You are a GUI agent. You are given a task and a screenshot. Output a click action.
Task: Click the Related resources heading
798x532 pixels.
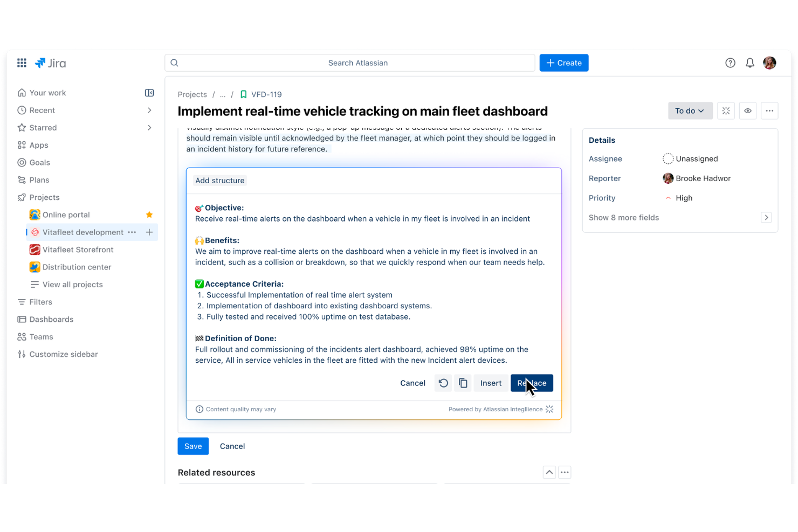(216, 473)
